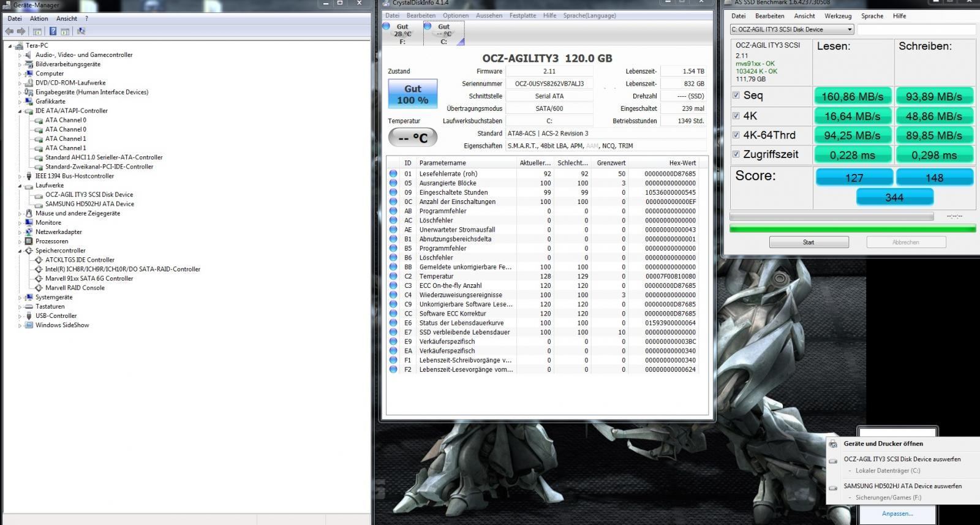Click the USB-Controller category icon
This screenshot has width=980, height=525.
[29, 316]
